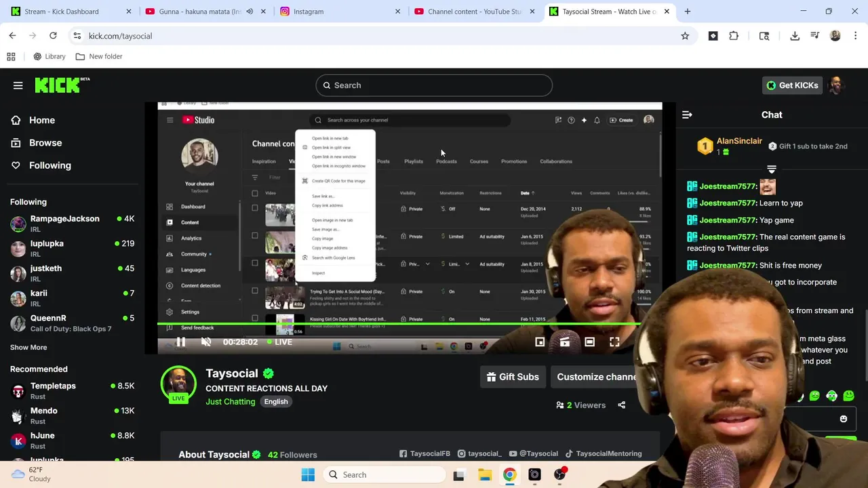Open the TaysocialFB Facebook link
Viewport: 868px width, 488px height.
click(425, 453)
